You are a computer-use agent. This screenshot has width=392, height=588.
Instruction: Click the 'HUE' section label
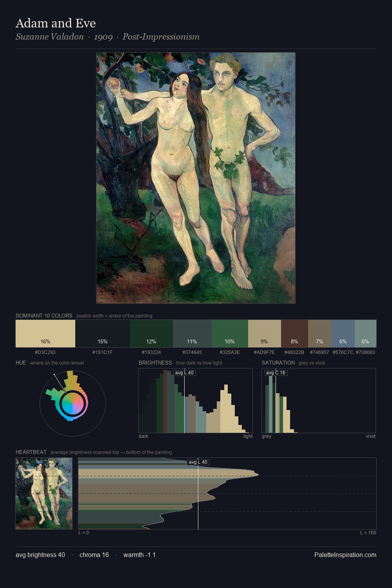click(x=21, y=363)
